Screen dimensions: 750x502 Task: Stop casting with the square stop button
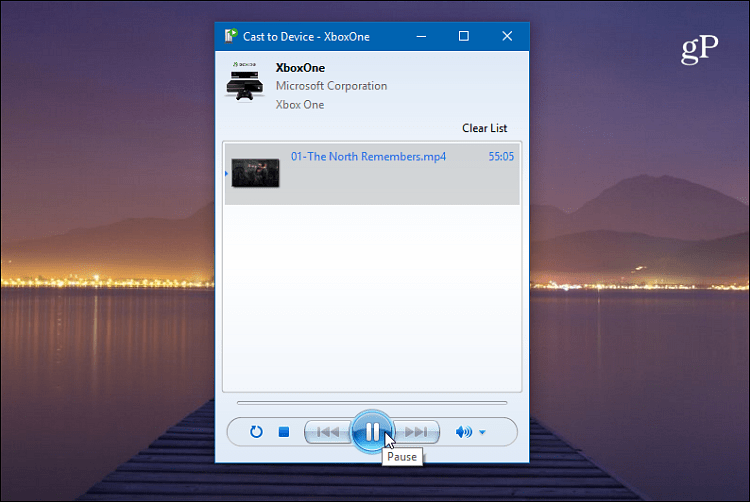(x=284, y=432)
